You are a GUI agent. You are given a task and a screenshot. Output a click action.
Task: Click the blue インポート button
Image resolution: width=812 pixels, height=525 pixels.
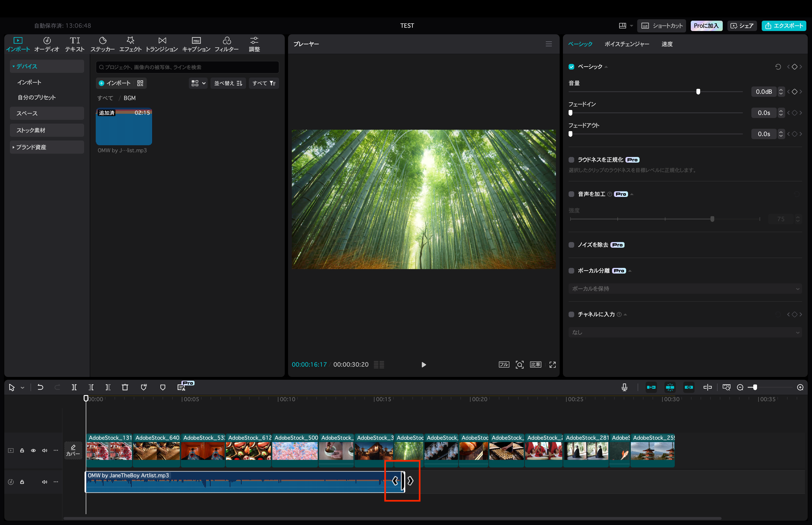click(x=114, y=83)
